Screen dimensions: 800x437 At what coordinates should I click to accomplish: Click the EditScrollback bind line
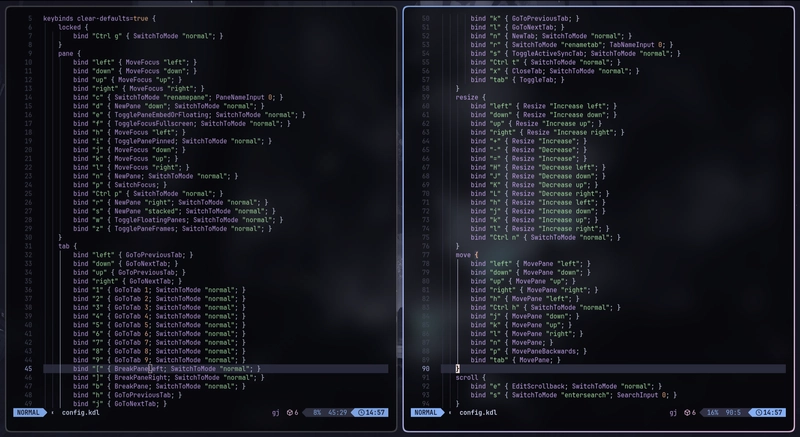pyautogui.click(x=566, y=387)
